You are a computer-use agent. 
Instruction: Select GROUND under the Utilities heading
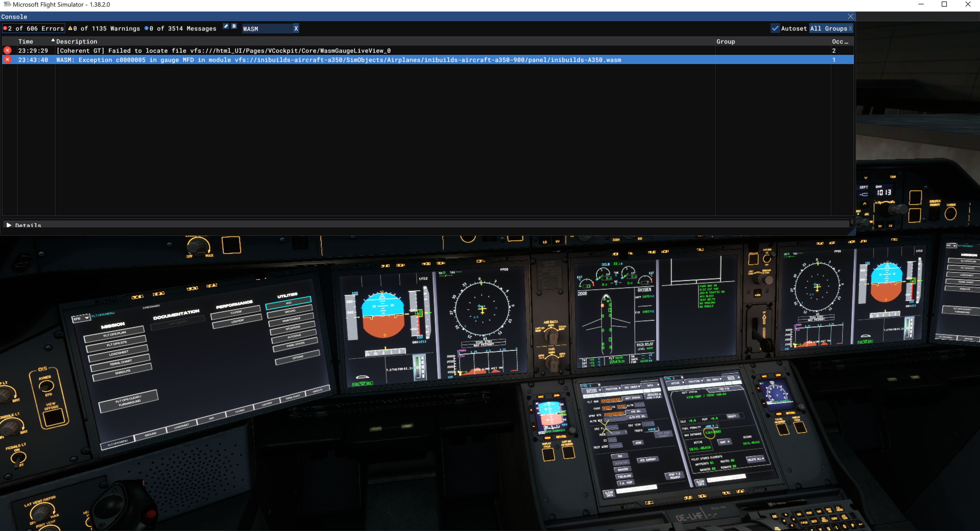(290, 311)
